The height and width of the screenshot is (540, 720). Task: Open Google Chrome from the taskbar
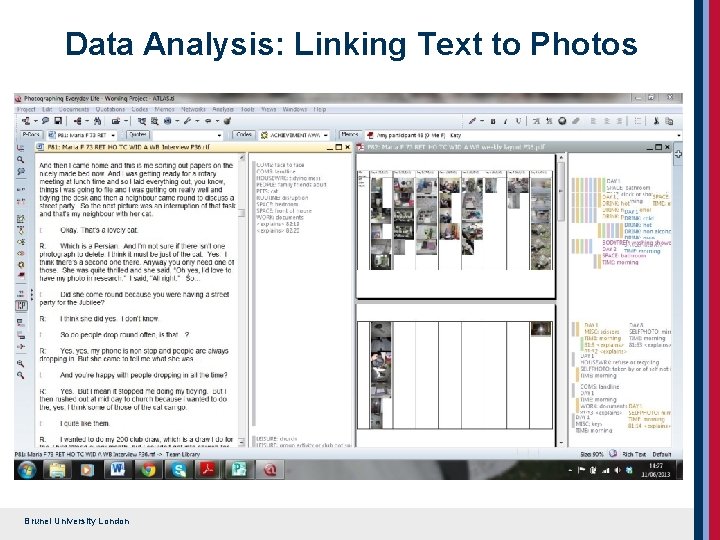[148, 470]
